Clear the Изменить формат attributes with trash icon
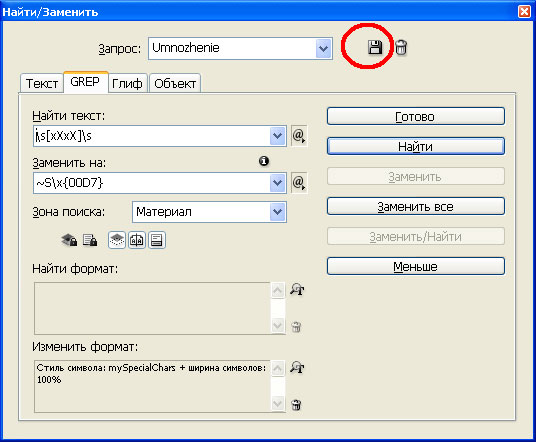 (296, 405)
